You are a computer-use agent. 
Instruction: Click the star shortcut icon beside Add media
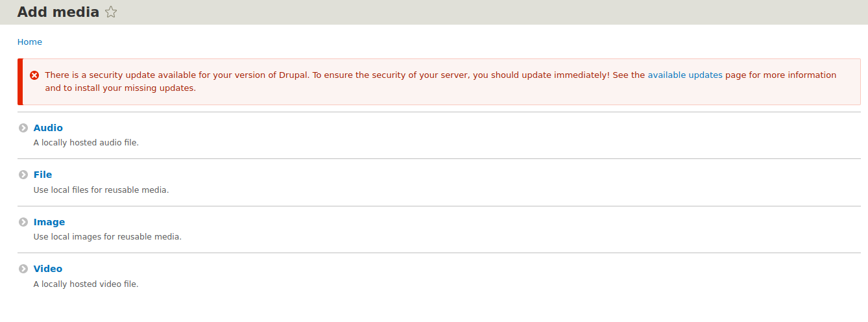click(111, 12)
